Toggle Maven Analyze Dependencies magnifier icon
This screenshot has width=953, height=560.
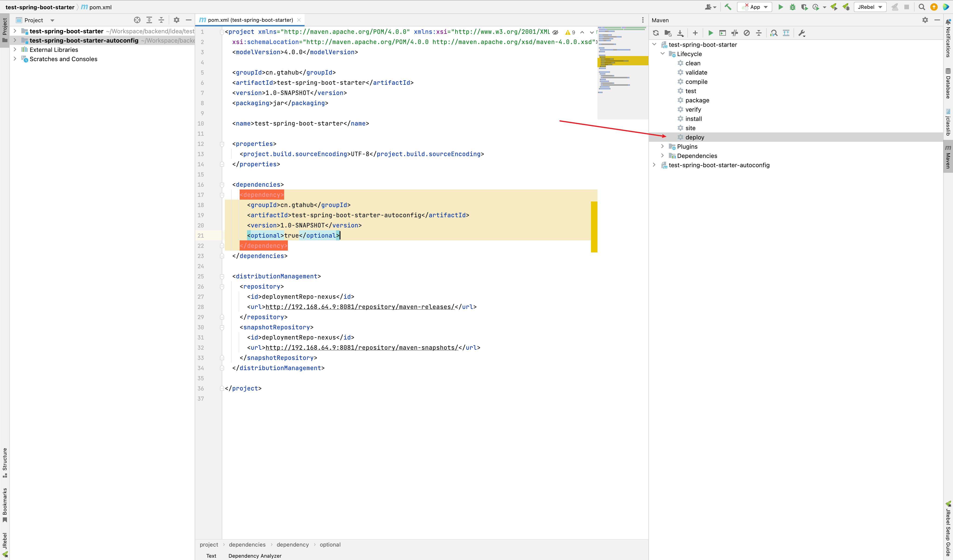pos(774,33)
